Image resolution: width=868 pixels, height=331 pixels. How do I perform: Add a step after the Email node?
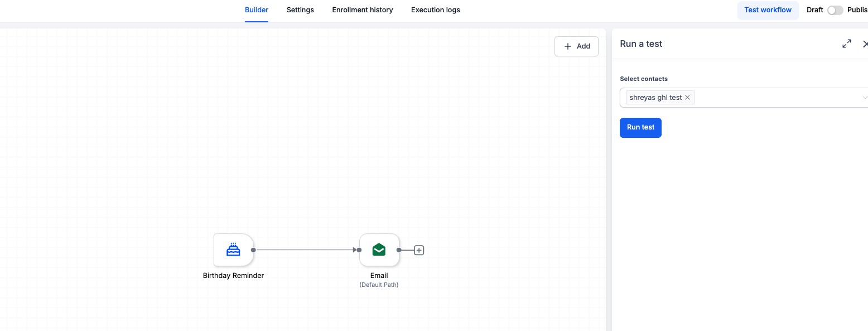pyautogui.click(x=419, y=250)
